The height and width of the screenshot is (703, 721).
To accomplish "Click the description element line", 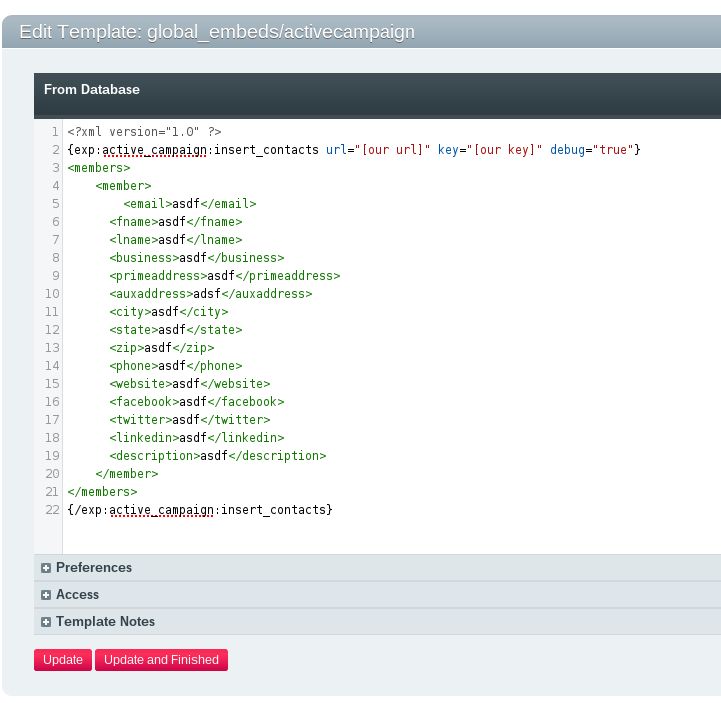I will click(x=218, y=456).
